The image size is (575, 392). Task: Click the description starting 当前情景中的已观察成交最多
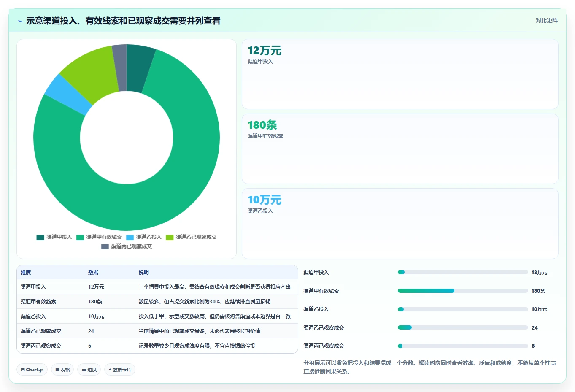[200, 331]
